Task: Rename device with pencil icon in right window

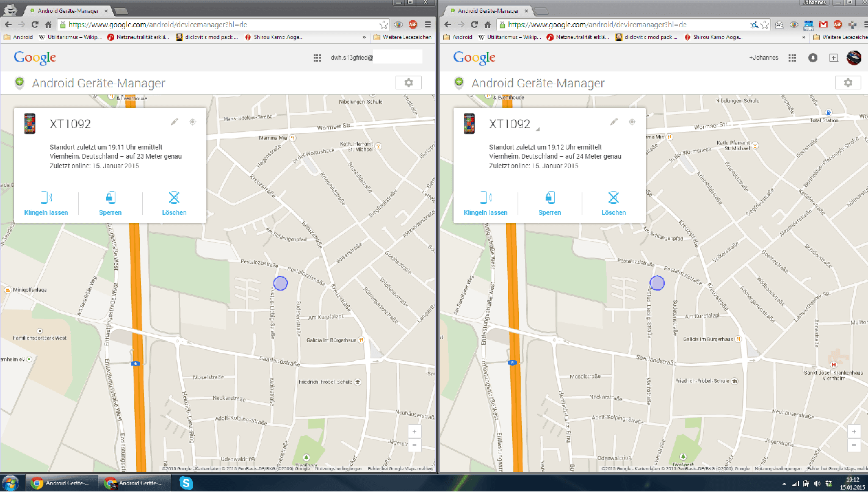Action: click(x=614, y=122)
